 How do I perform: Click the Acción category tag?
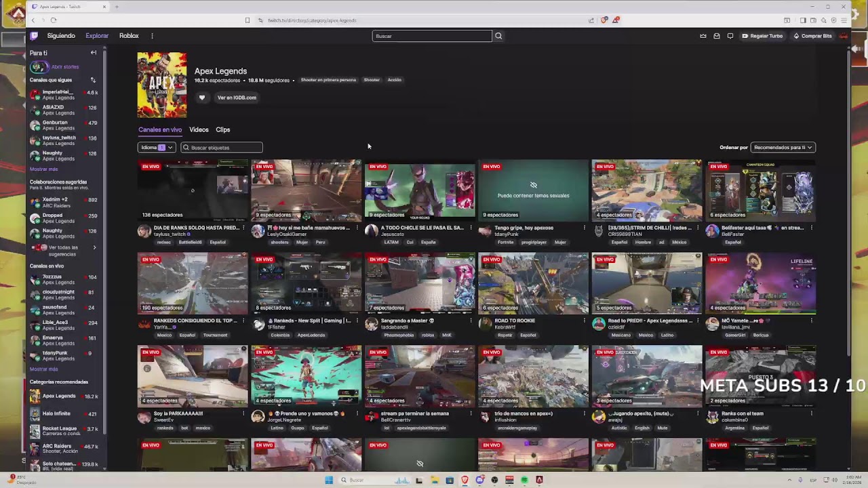tap(395, 80)
